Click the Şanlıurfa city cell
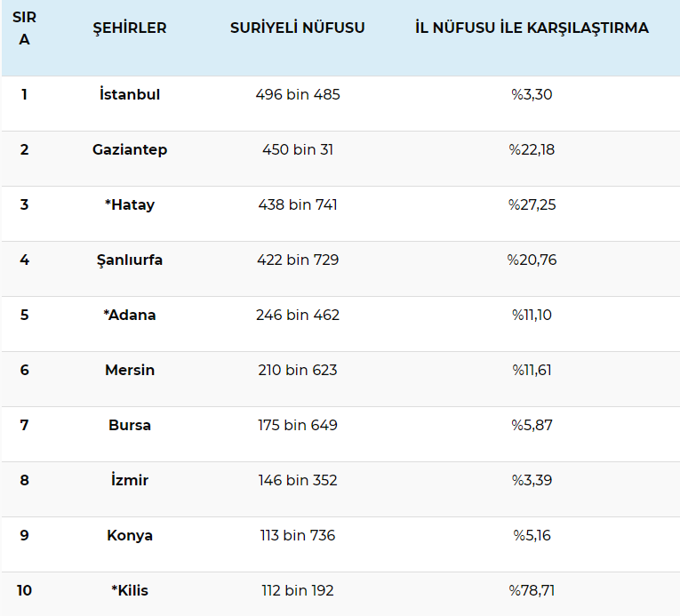Image resolution: width=680 pixels, height=616 pixels. tap(130, 260)
